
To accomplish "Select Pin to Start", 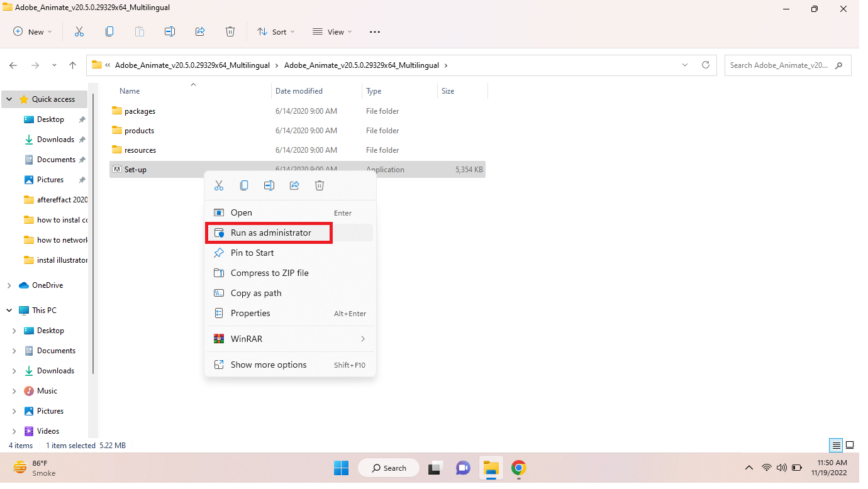I will [290, 253].
